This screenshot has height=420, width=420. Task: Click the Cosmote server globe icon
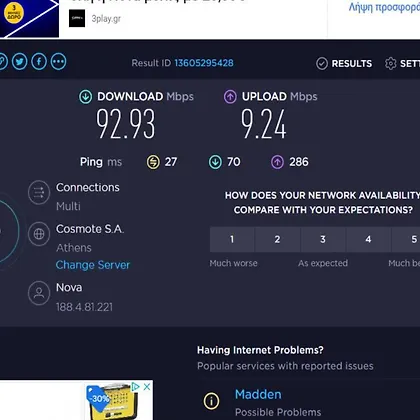pos(39,234)
